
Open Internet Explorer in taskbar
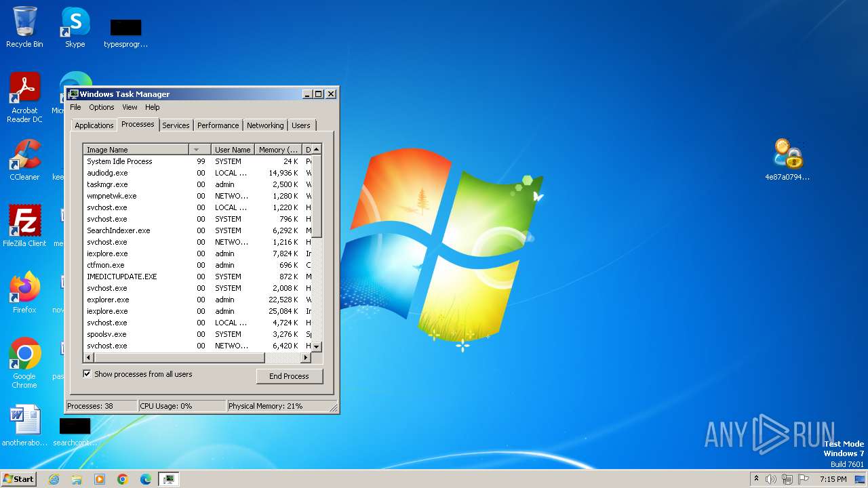54,479
